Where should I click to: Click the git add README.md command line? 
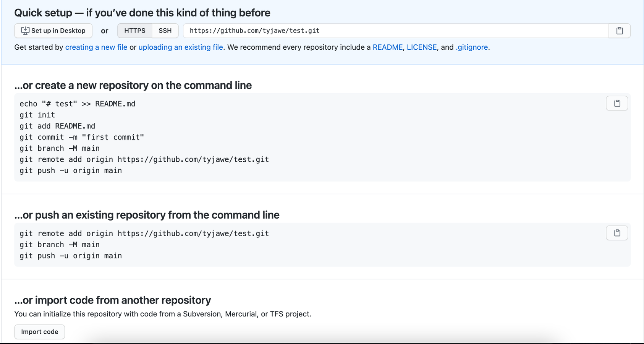pos(57,126)
